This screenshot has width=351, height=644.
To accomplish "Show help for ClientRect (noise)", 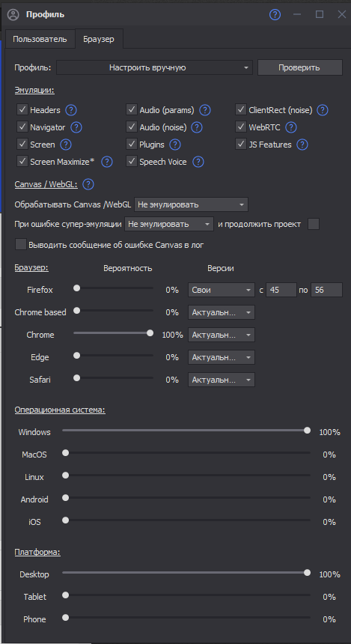I will coord(323,110).
